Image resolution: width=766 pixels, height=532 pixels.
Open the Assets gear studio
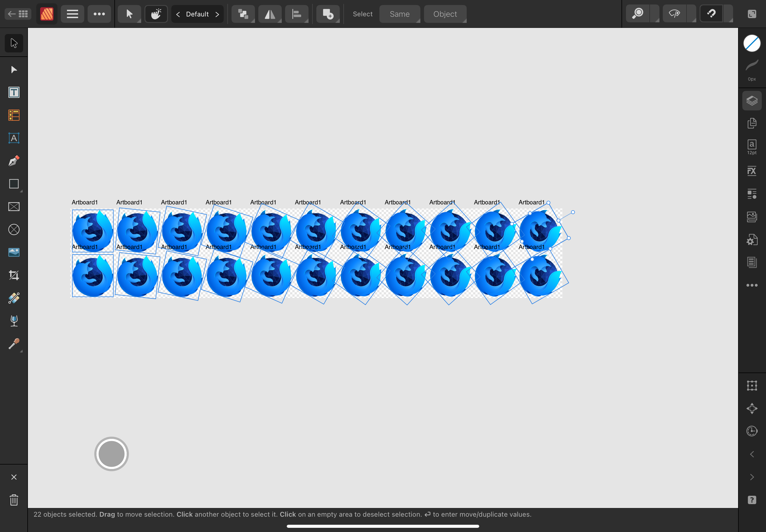[752, 240]
